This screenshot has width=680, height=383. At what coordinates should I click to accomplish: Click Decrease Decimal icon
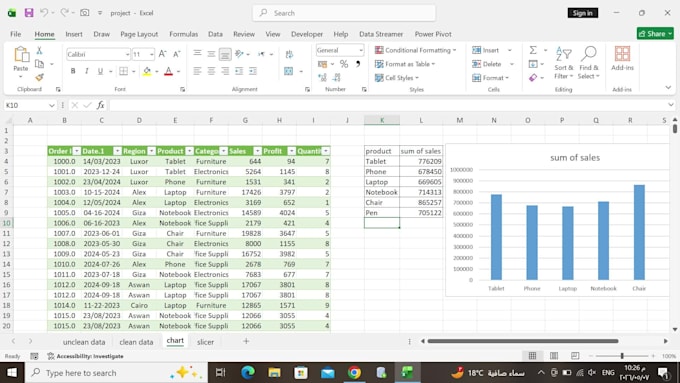pyautogui.click(x=337, y=78)
